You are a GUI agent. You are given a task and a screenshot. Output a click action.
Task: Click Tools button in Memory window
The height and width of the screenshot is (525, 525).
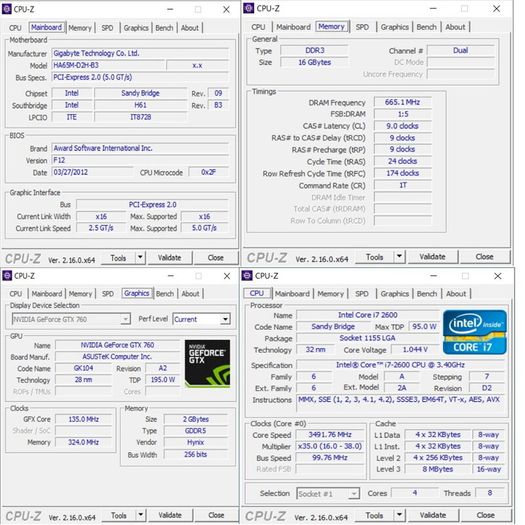(x=375, y=257)
